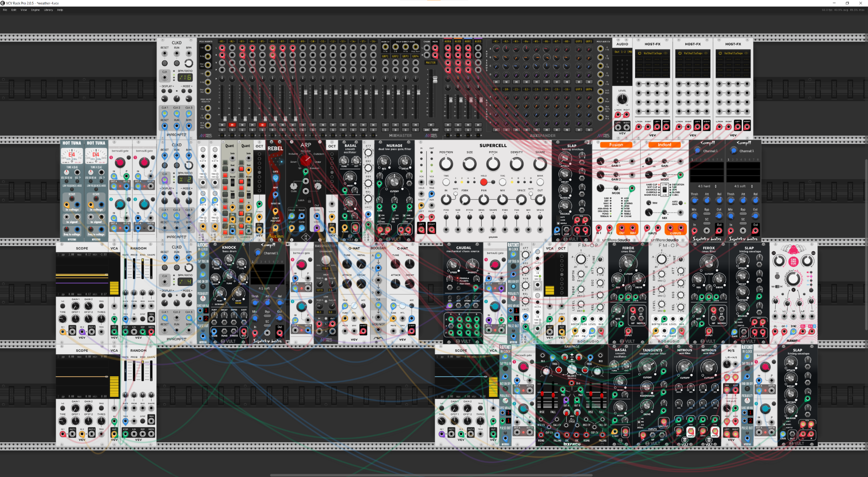Toggle the MixMaster DIM button
This screenshot has width=868, height=477.
(x=427, y=130)
